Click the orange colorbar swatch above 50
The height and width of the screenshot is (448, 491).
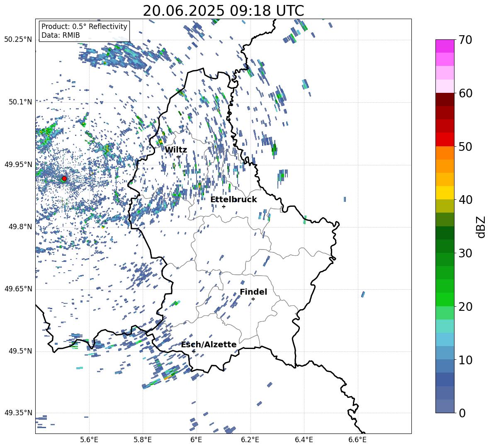pos(445,153)
